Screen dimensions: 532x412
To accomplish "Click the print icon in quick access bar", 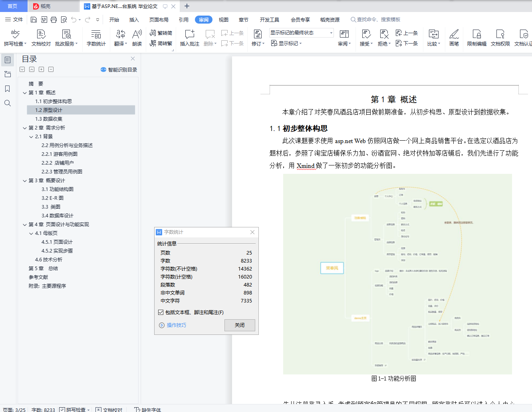I will (54, 20).
